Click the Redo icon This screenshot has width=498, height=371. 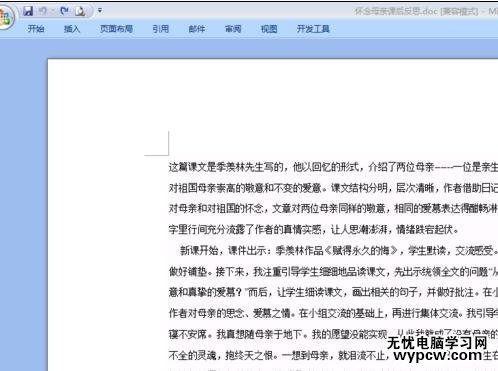tap(64, 11)
